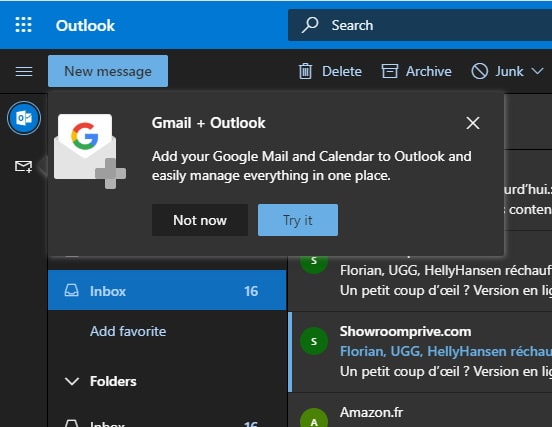Click the Inbox unread count 16 badge

[251, 291]
